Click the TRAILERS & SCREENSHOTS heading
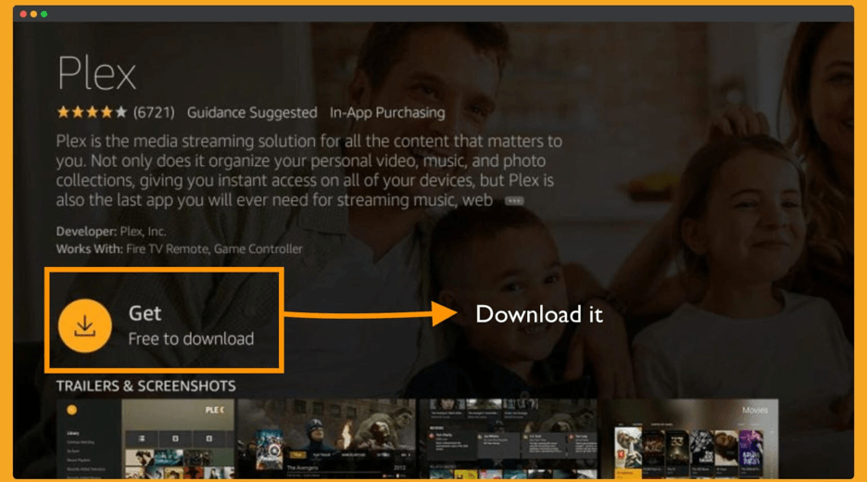 (145, 387)
